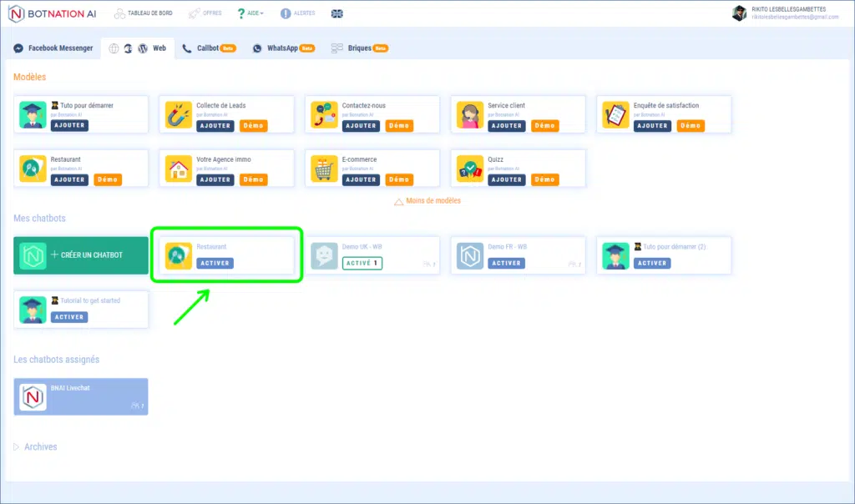Switch to the WhatsApp tab

284,48
